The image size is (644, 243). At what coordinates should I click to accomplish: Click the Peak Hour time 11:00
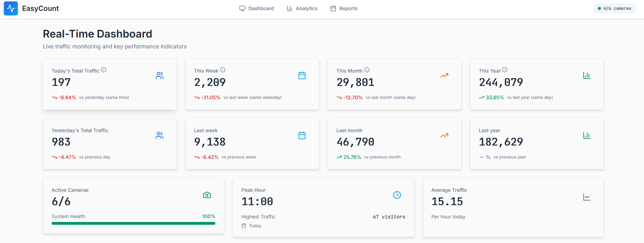tap(257, 202)
